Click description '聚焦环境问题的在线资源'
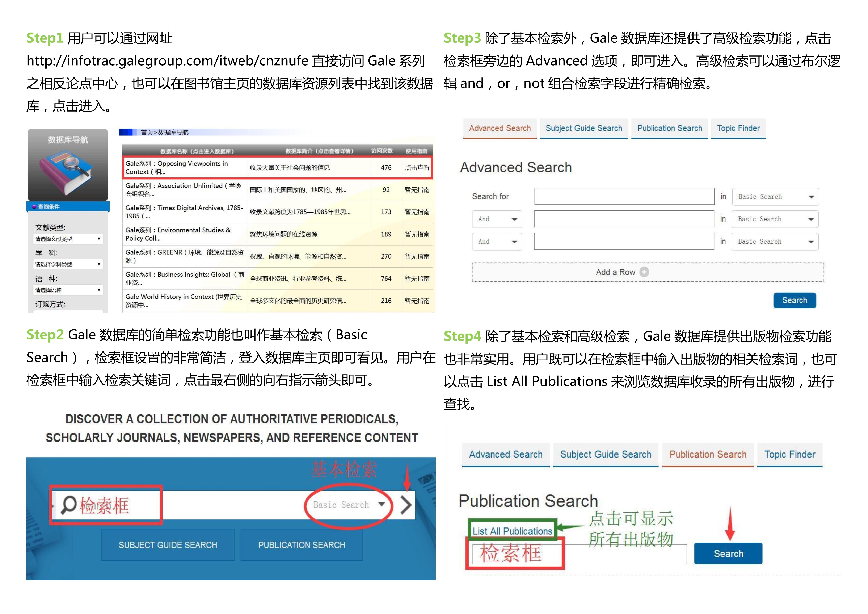The height and width of the screenshot is (614, 868). coord(283,234)
